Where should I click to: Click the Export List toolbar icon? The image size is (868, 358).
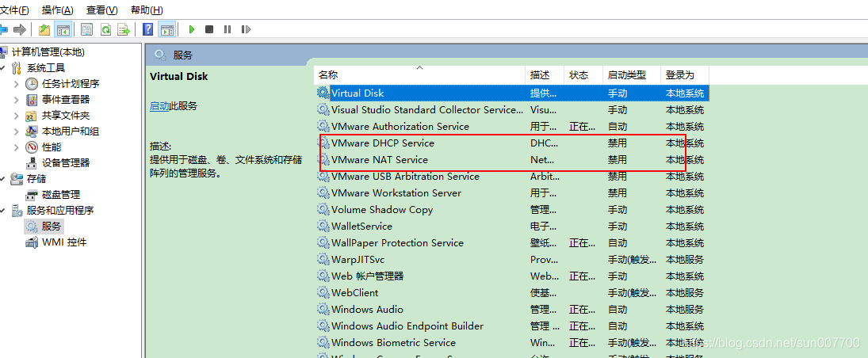click(124, 29)
